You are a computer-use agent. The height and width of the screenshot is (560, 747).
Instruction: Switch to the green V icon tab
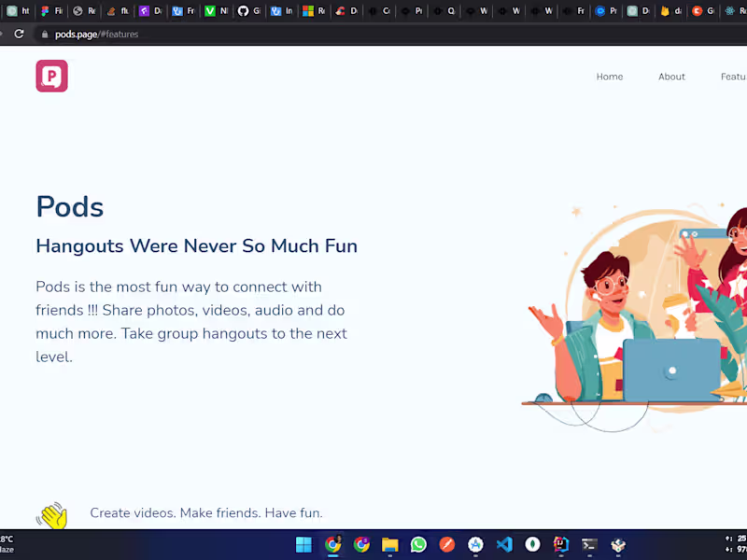point(216,10)
